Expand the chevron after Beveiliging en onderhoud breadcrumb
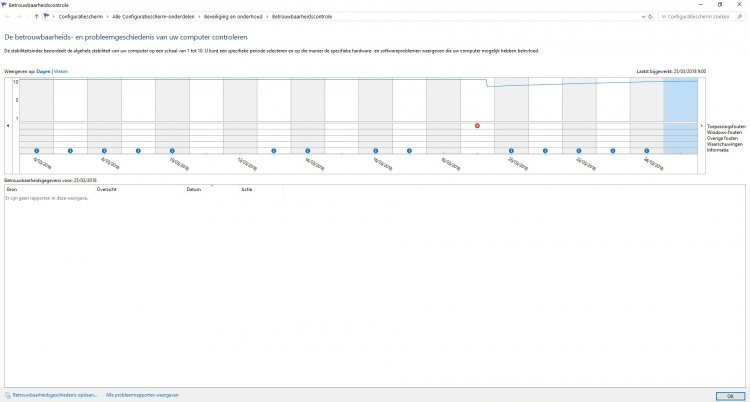The width and height of the screenshot is (750, 402). [268, 17]
